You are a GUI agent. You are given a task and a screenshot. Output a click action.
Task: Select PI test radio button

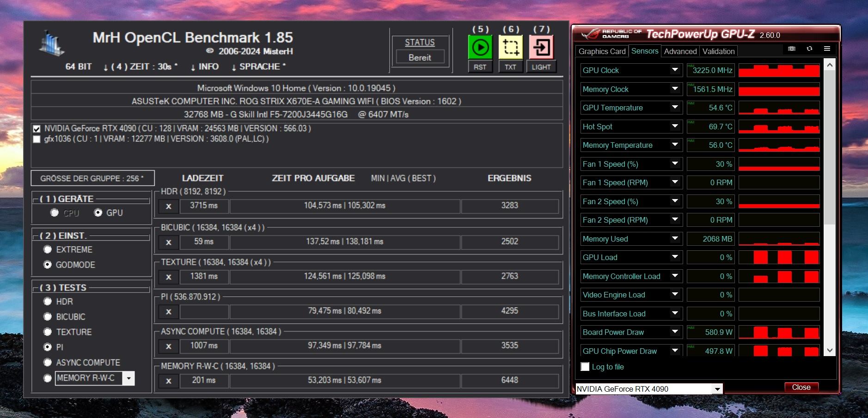pos(47,347)
